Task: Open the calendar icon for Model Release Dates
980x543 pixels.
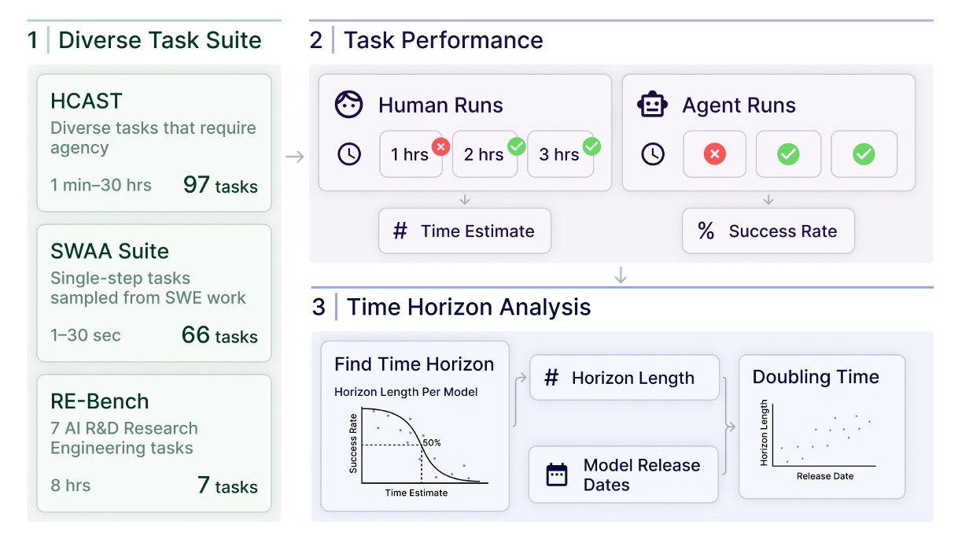Action: point(555,474)
